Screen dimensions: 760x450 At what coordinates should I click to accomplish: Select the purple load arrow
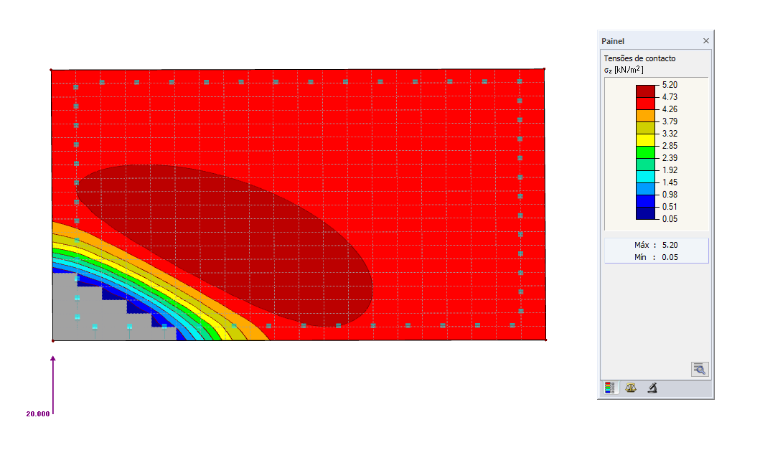pos(53,385)
